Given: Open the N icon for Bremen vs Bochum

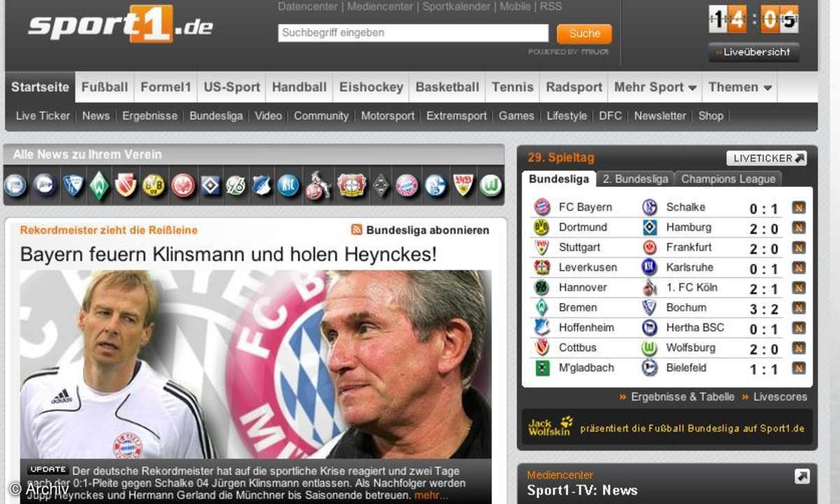Looking at the screenshot, I should click(799, 308).
